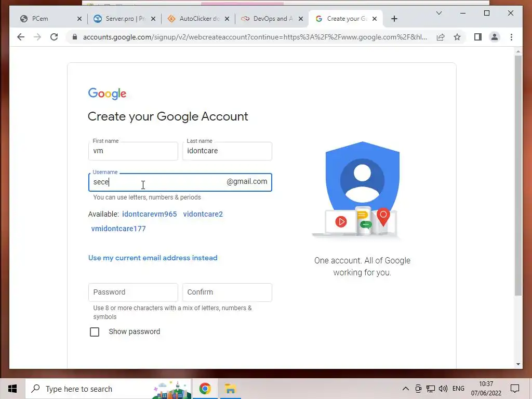This screenshot has height=399, width=532.
Task: View site information lock icon
Action: click(75, 37)
